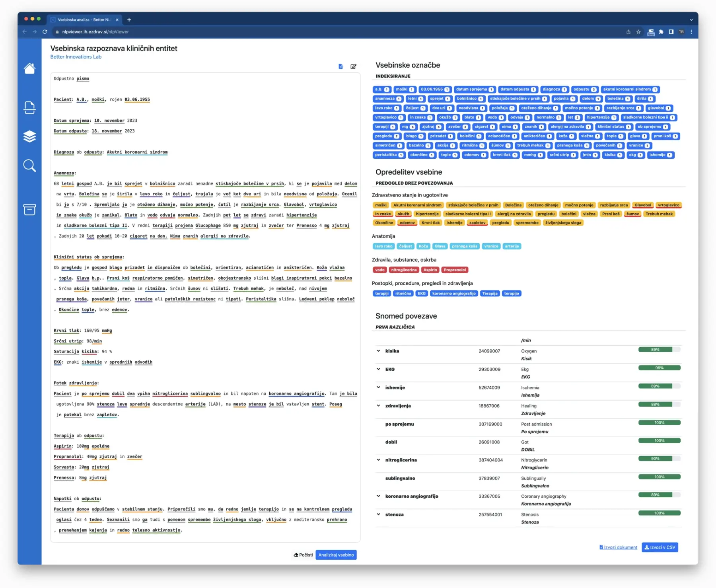Collapse the 'stenoza' entry chevron
The height and width of the screenshot is (588, 716).
click(378, 514)
